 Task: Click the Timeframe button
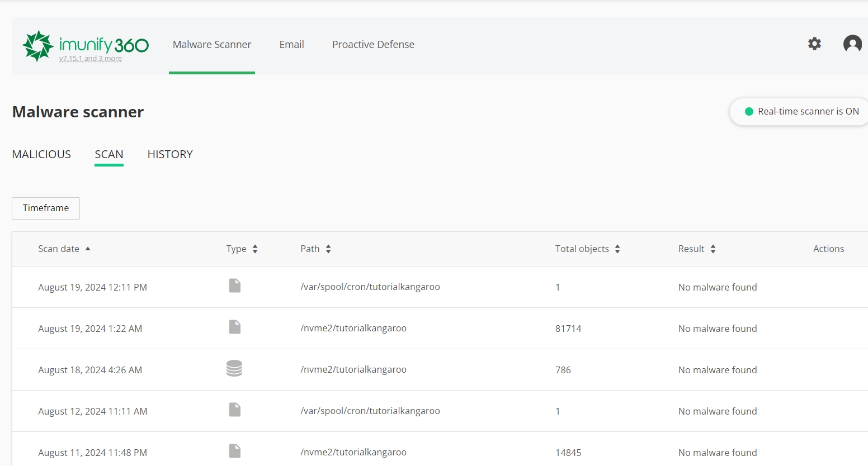click(x=45, y=208)
